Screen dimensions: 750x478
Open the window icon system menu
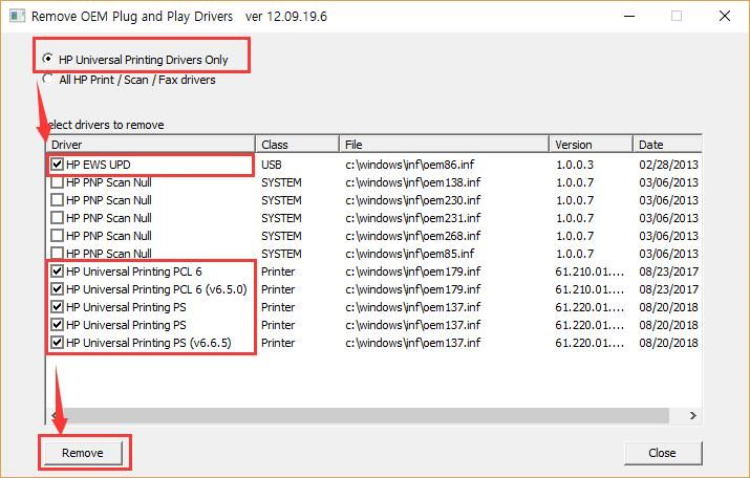pos(17,16)
